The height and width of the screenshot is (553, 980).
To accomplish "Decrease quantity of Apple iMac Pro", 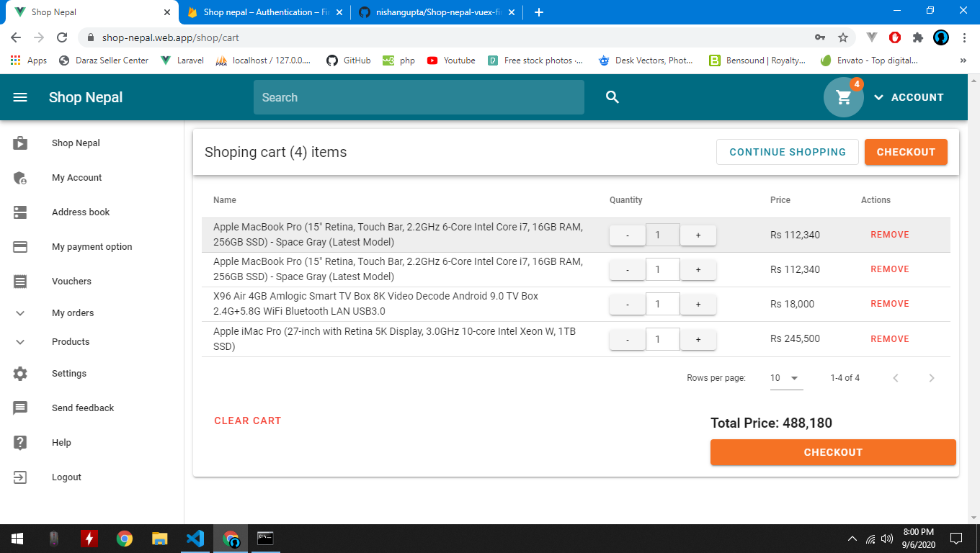I will click(628, 339).
